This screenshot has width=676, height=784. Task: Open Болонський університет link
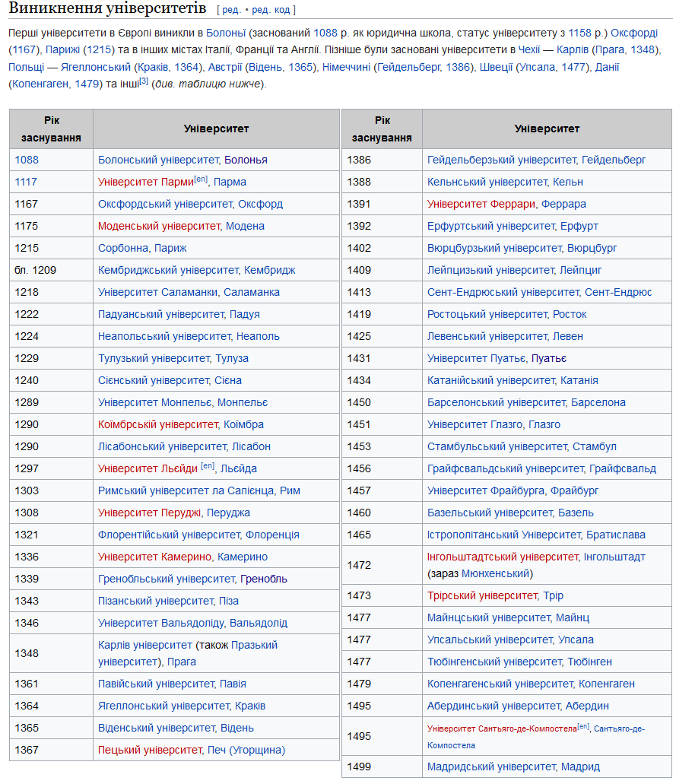[158, 160]
